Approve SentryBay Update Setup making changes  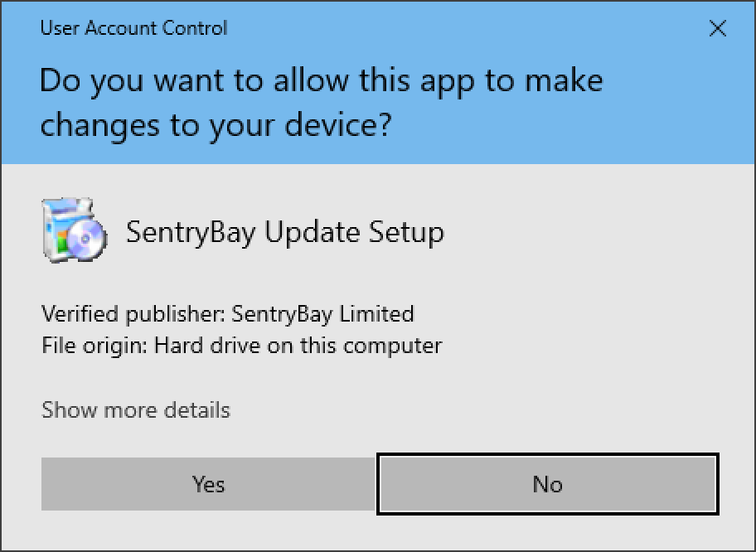[208, 484]
